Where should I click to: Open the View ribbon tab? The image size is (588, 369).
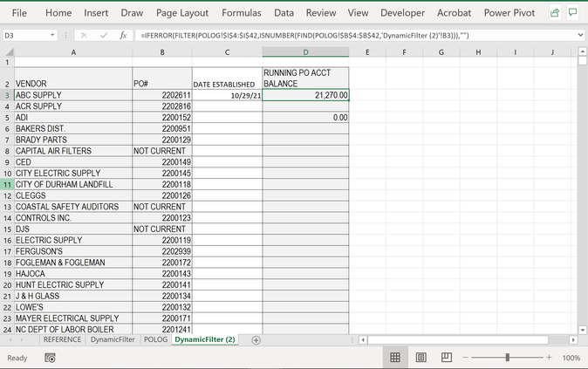pos(359,13)
